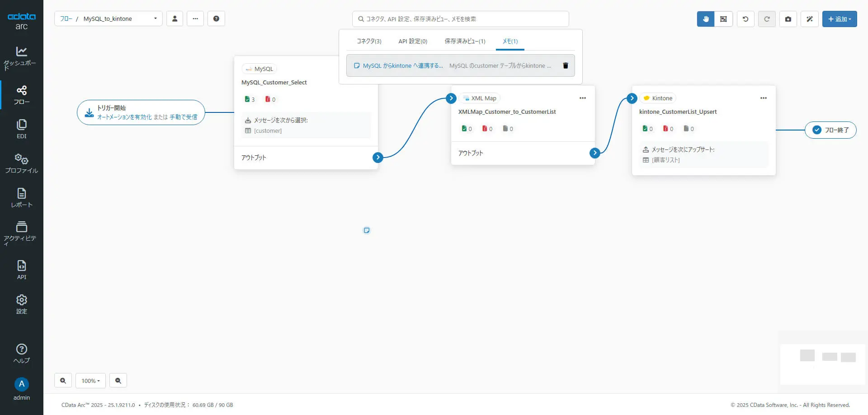Delete the memo with the trash icon

click(x=565, y=65)
